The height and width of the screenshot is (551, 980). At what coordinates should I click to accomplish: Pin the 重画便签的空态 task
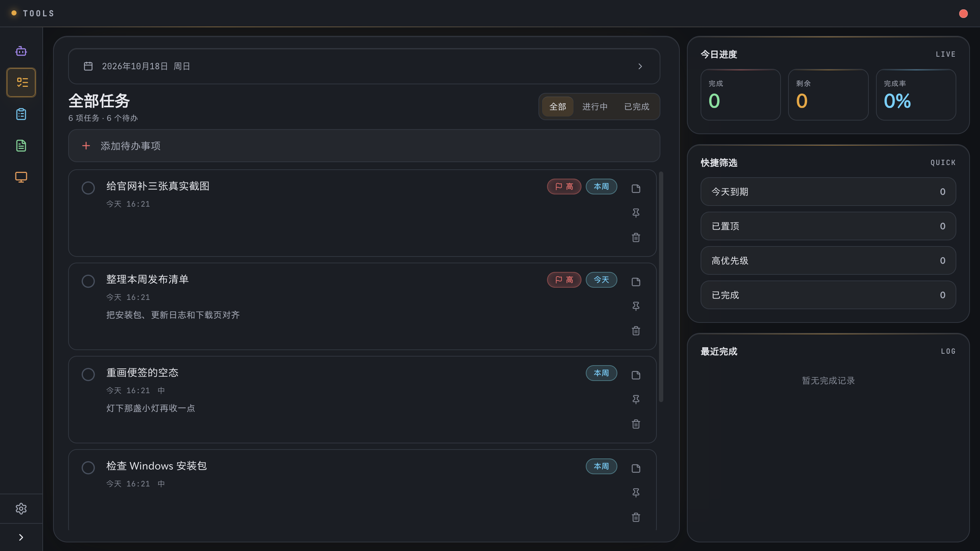636,399
